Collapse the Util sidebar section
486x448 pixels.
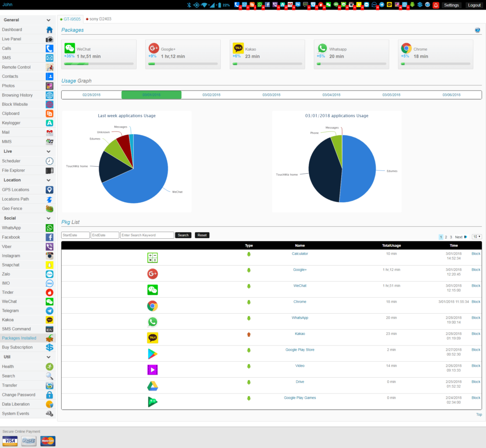[48, 357]
